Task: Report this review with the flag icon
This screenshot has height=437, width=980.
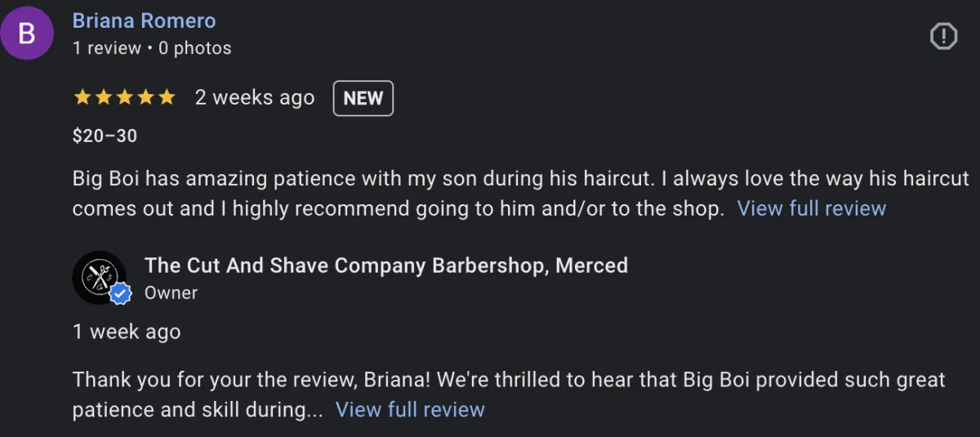Action: coord(943,36)
